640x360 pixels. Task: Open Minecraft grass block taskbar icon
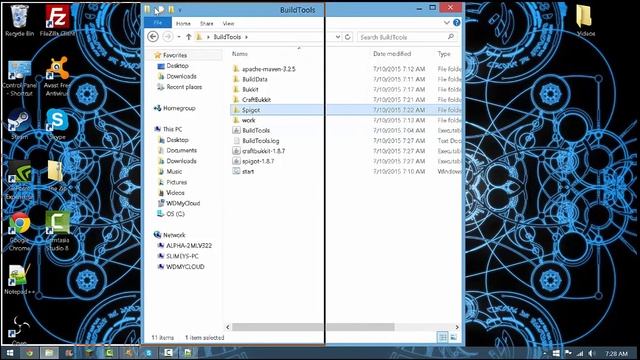[89, 353]
